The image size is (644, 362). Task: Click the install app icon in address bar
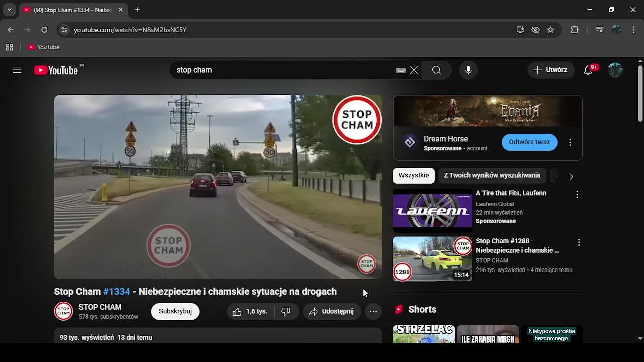520,30
